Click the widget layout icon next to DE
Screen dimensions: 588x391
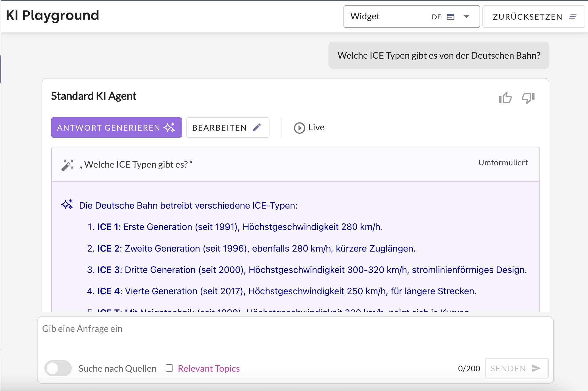(451, 17)
